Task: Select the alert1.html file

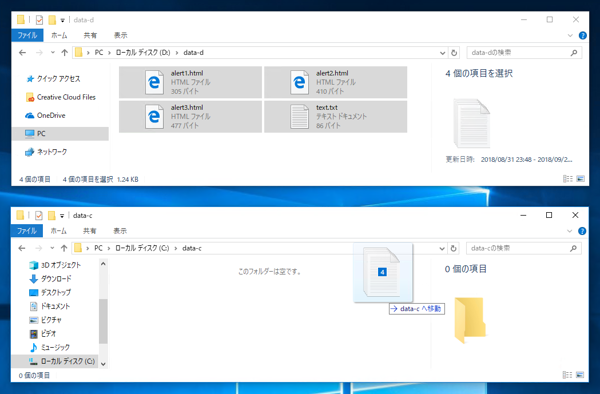Action: coord(191,82)
